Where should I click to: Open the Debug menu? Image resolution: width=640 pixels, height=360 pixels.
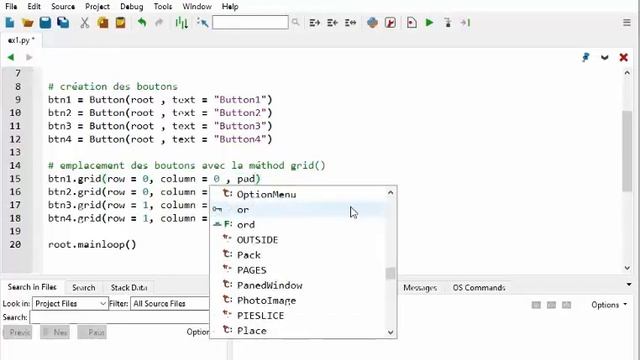tap(131, 7)
